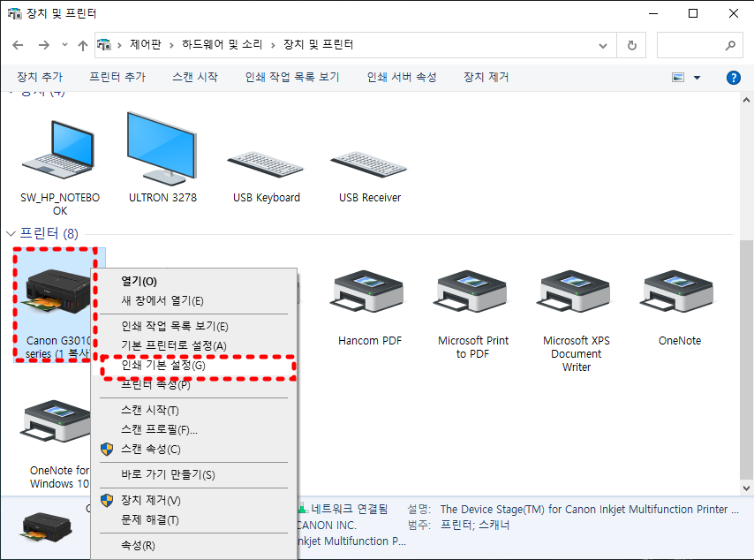Choose 스캔 속성(C) menu entry
Screen dimensions: 754x560
pos(193,449)
